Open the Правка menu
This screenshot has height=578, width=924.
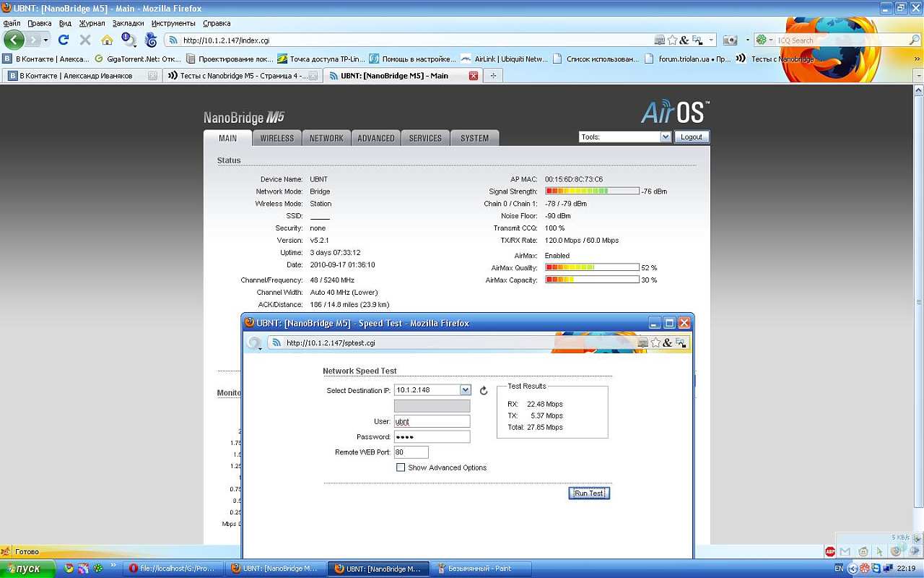[x=40, y=23]
